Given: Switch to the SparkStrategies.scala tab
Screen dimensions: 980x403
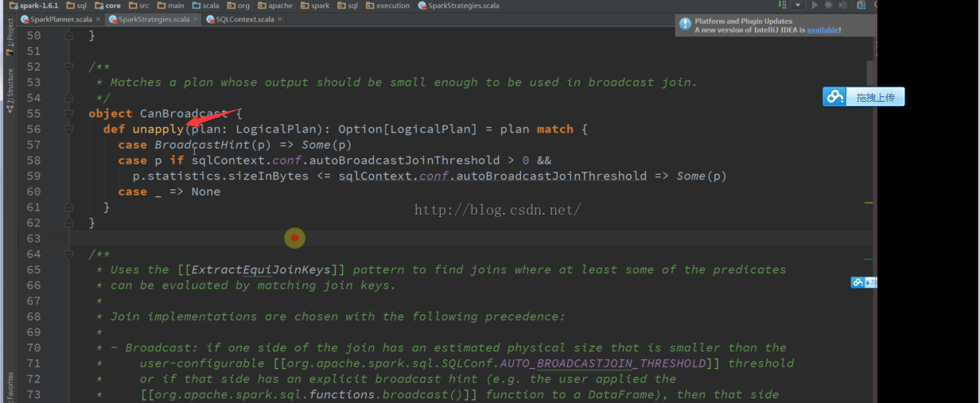Looking at the screenshot, I should click(151, 19).
